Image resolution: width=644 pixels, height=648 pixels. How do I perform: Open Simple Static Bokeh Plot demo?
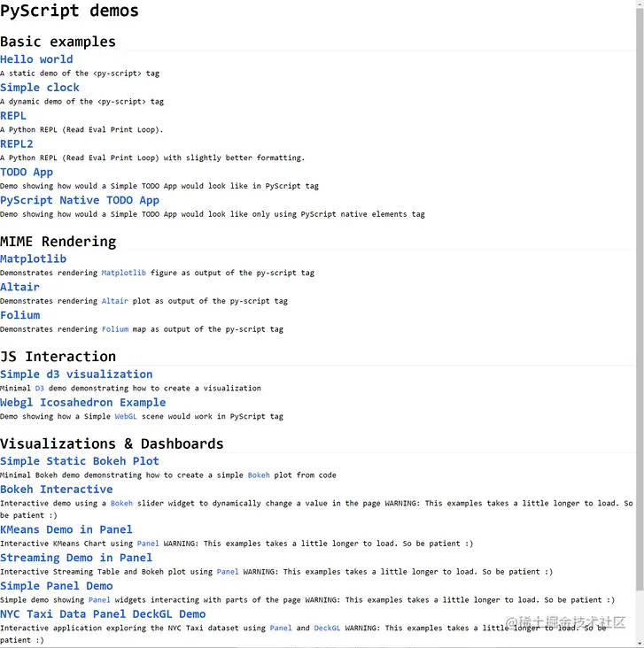(x=80, y=461)
